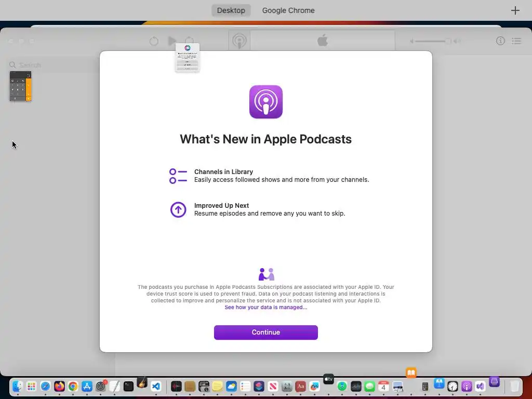Image resolution: width=532 pixels, height=399 pixels.
Task: Open Preview from the Dock
Action: 397,387
